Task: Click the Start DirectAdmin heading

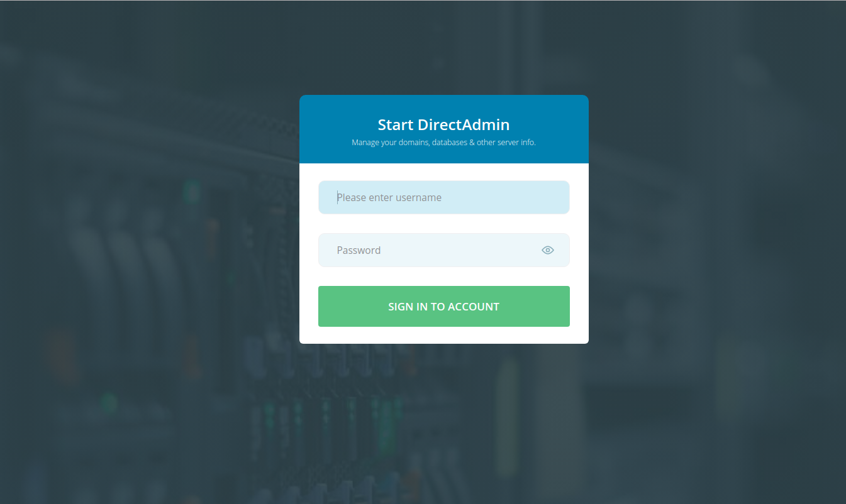Action: click(x=443, y=124)
